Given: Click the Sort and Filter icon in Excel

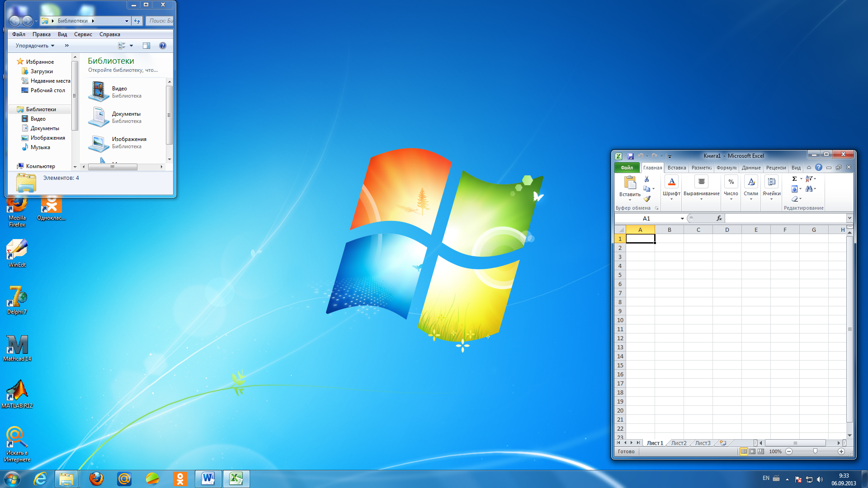Looking at the screenshot, I should coord(809,179).
